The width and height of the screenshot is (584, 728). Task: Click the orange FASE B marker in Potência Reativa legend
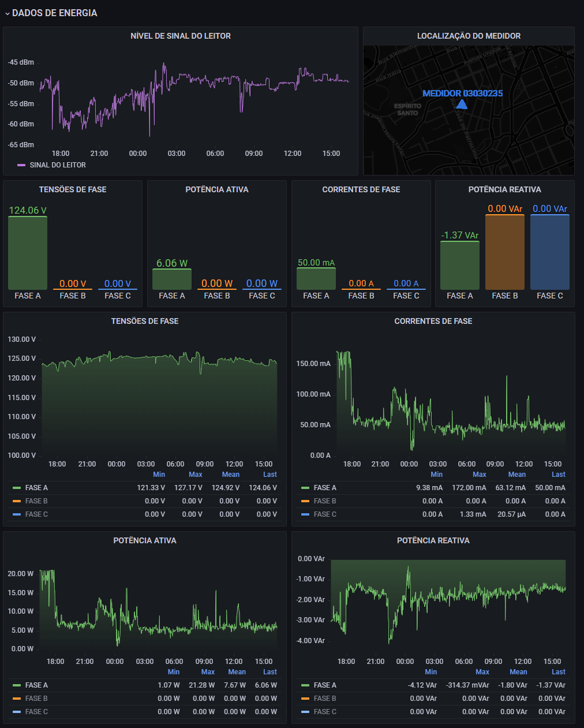click(x=306, y=698)
